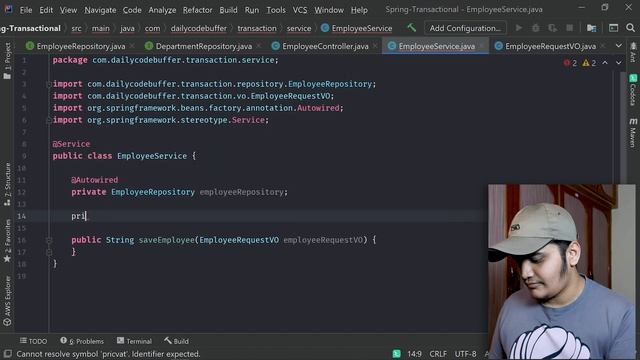640x360 pixels.
Task: Click service in breadcrumb path
Action: [298, 28]
